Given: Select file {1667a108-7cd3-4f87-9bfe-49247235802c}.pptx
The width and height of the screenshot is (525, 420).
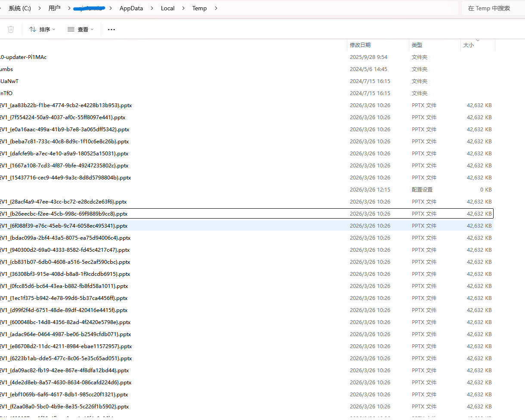Looking at the screenshot, I should [x=247, y=165].
